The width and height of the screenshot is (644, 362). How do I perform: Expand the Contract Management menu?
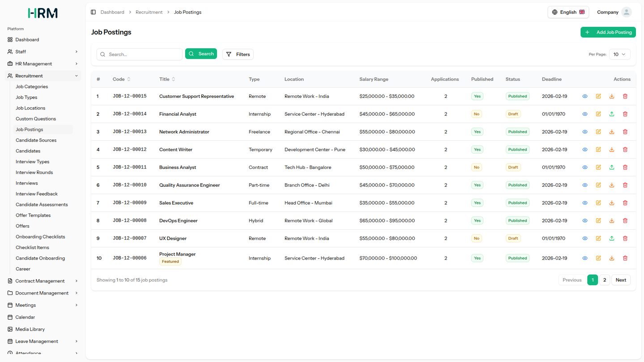click(43, 281)
